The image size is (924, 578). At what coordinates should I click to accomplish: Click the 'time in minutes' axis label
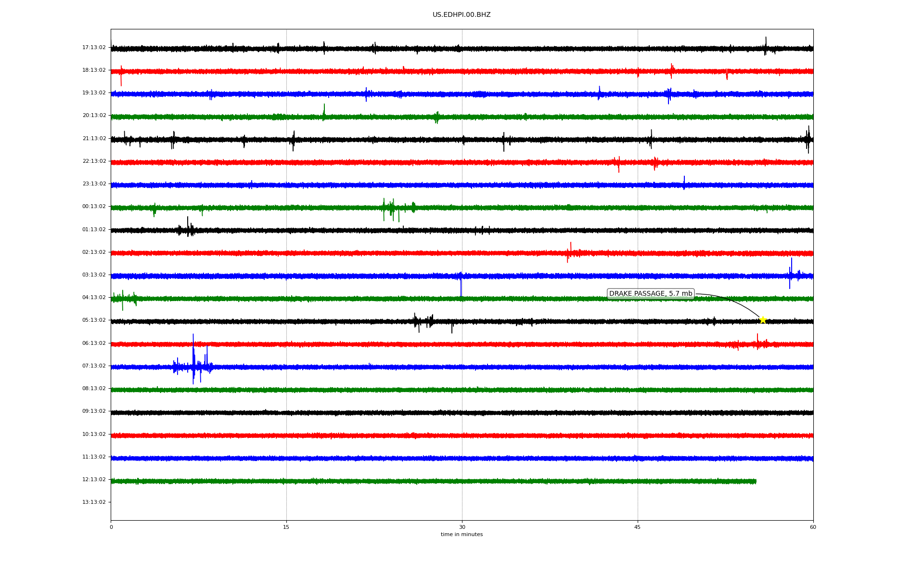tap(462, 535)
